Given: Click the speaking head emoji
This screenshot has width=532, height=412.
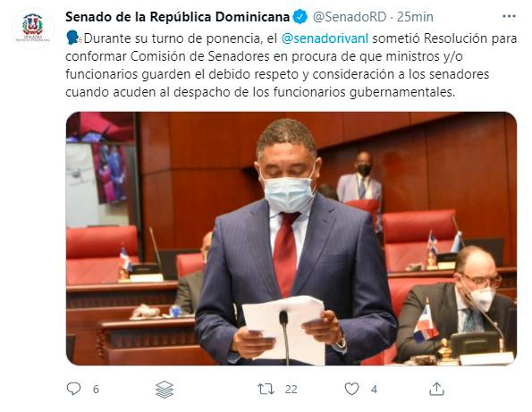Looking at the screenshot, I should [72, 38].
